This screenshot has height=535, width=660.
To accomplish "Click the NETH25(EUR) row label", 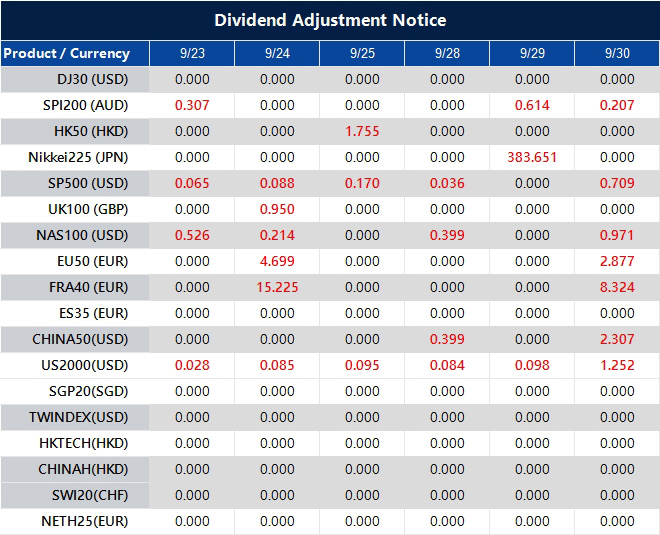I will (85, 522).
